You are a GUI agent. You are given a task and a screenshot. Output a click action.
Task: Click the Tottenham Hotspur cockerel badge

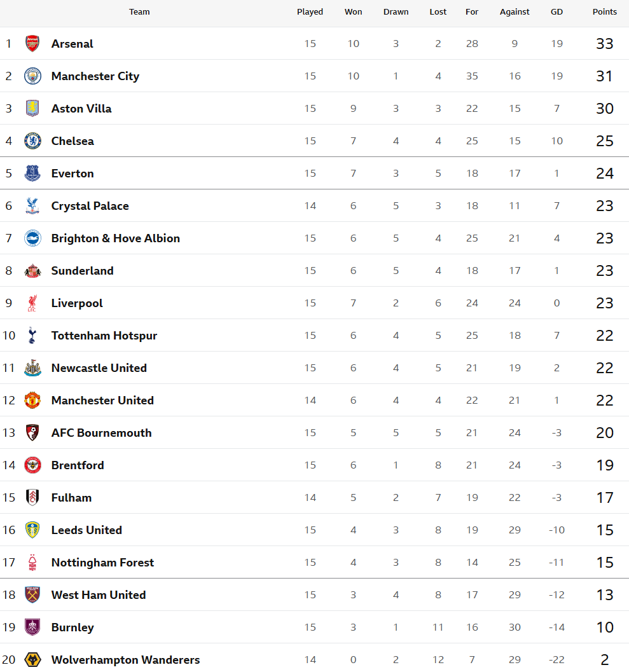32,336
